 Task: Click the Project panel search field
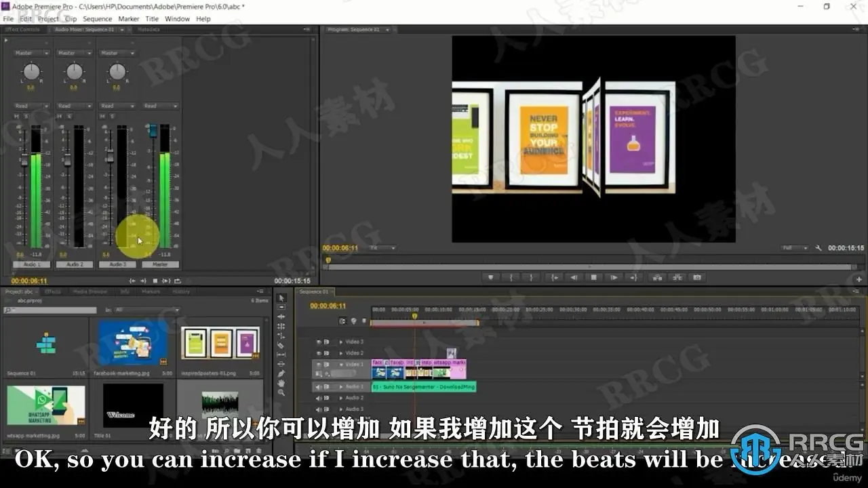click(50, 310)
